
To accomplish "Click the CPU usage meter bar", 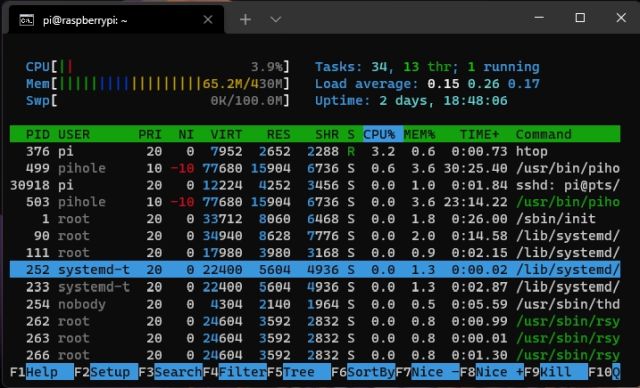I will (x=158, y=67).
